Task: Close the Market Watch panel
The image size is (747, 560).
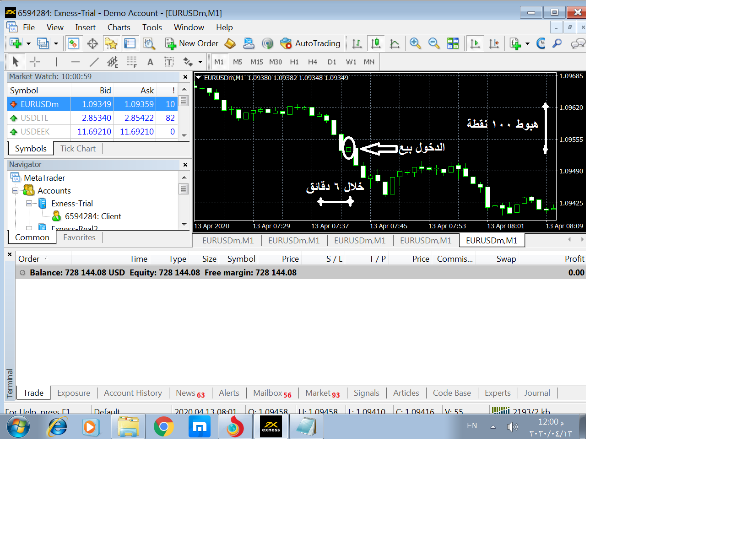Action: (x=185, y=77)
